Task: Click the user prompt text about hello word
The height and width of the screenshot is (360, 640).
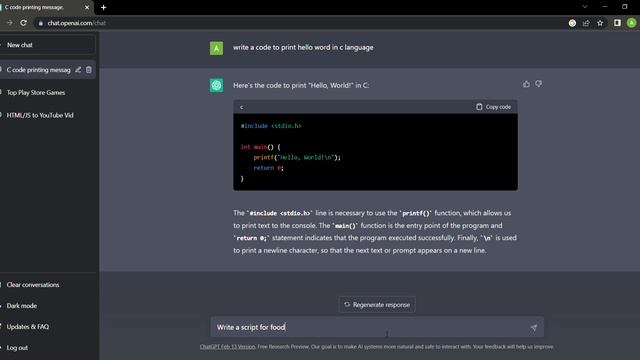Action: point(303,47)
